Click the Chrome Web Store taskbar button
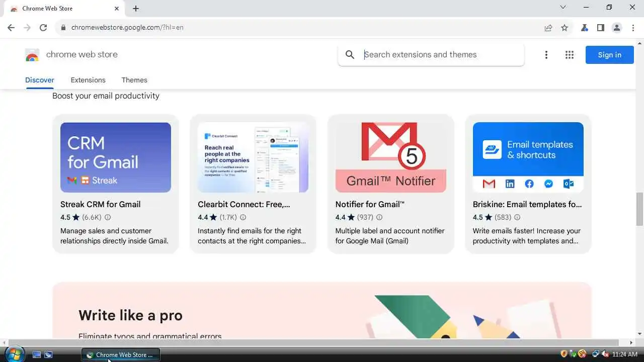The height and width of the screenshot is (362, 644). click(121, 354)
